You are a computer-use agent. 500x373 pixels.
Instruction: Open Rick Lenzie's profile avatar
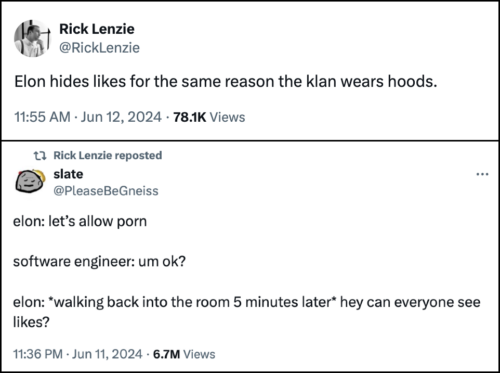(32, 38)
